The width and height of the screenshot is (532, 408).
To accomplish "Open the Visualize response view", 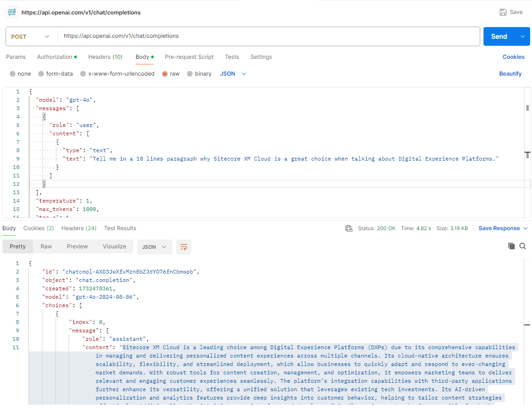I will coord(114,246).
